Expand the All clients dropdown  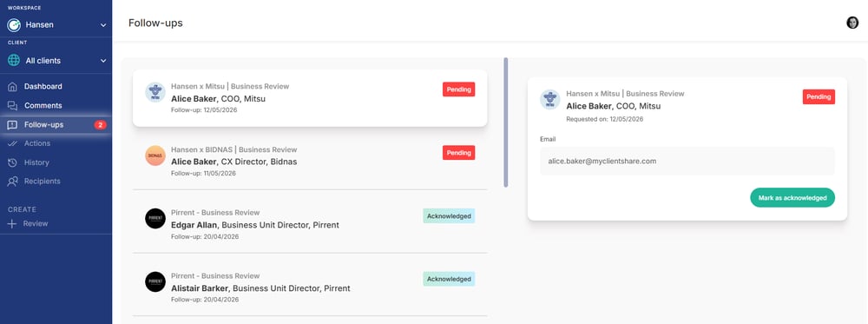(103, 60)
